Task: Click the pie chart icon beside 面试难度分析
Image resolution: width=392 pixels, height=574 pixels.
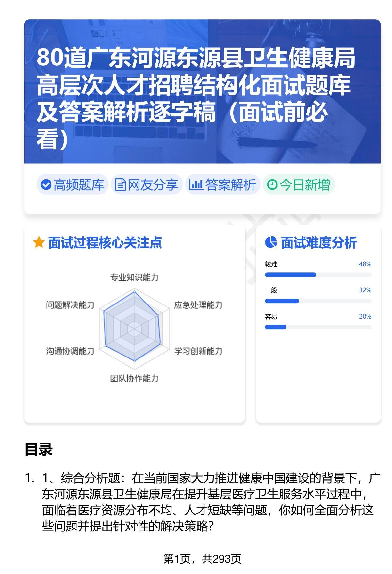Action: pos(271,243)
